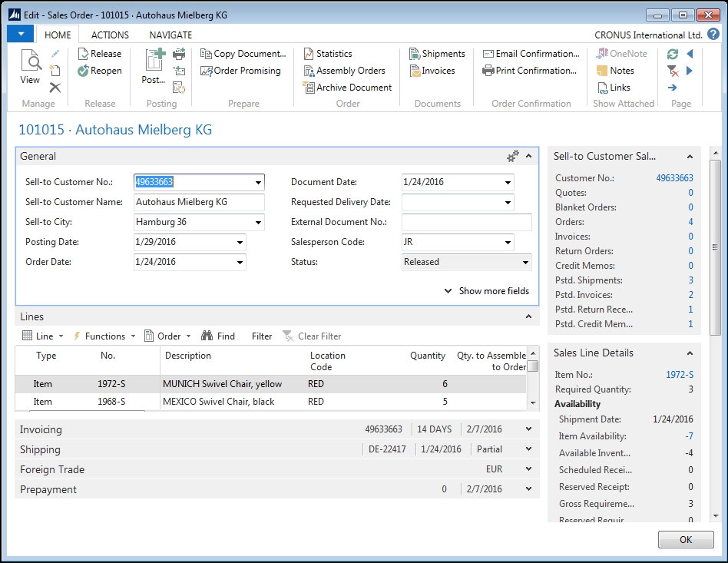Open the Order Date picker arrow
Screen dimensions: 728x563
(240, 263)
